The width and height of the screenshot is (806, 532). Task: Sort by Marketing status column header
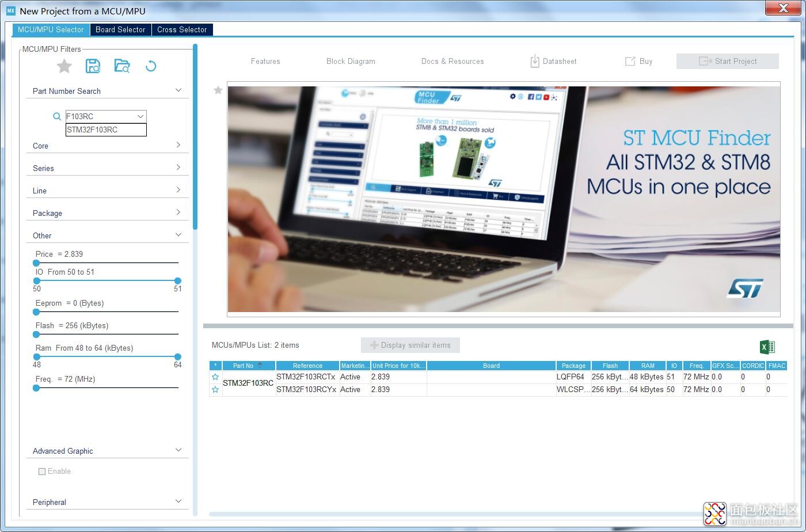coord(355,366)
